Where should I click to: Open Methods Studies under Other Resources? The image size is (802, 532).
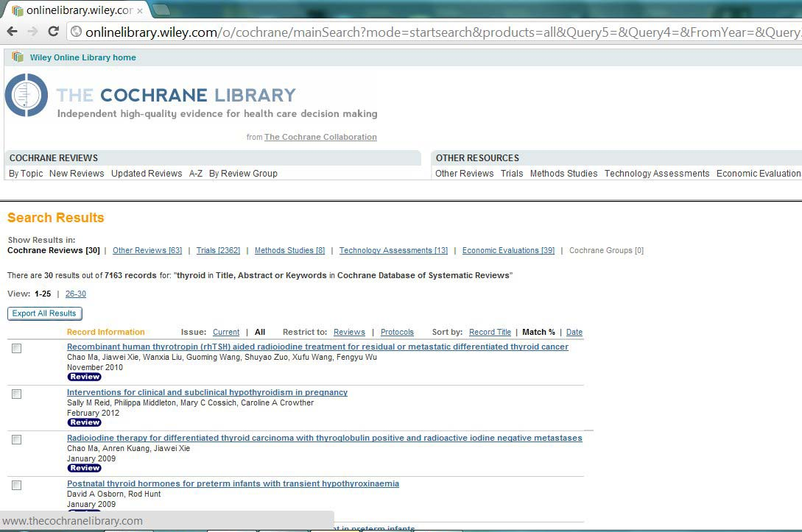(563, 173)
